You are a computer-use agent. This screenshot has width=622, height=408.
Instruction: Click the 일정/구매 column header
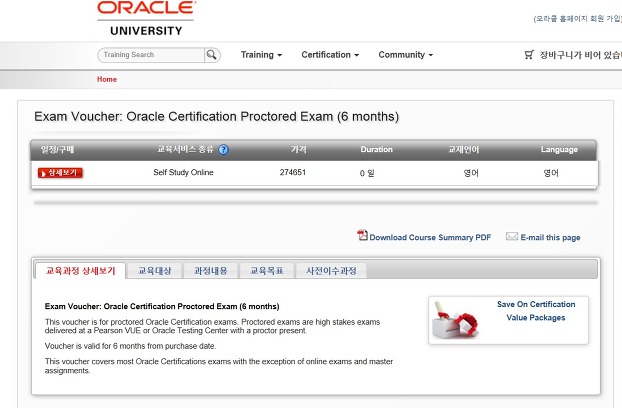click(58, 149)
